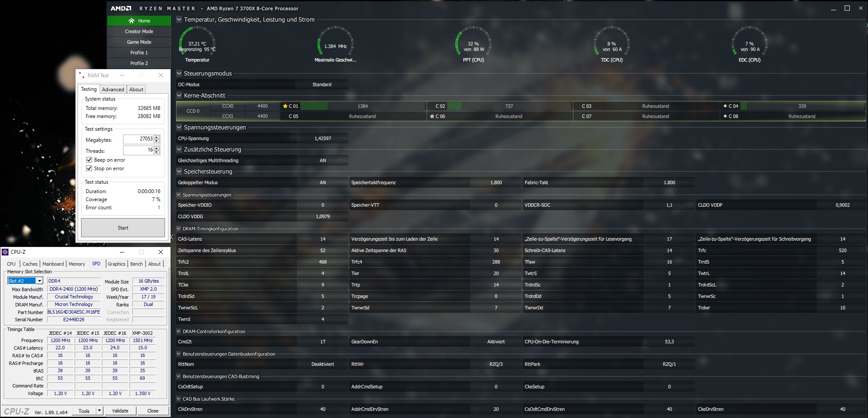
Task: Switch to Creator Mode in Ryzen Master
Action: tap(139, 31)
